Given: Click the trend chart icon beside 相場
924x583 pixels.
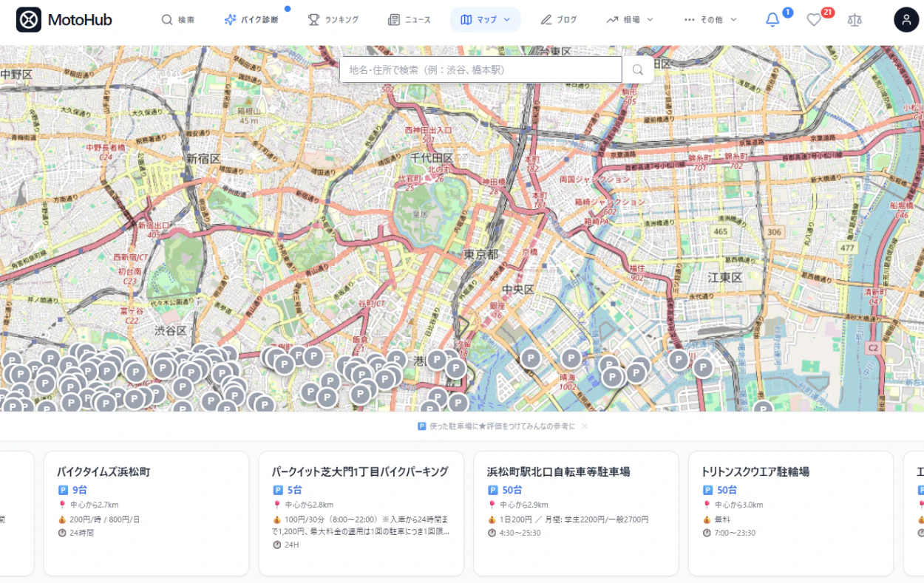Looking at the screenshot, I should click(x=612, y=20).
